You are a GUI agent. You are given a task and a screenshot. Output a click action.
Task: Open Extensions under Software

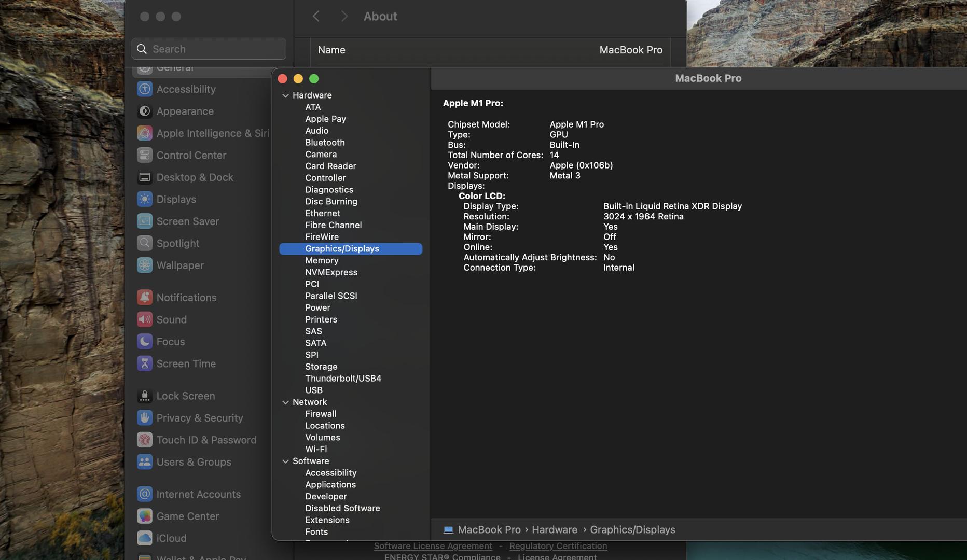pyautogui.click(x=327, y=520)
